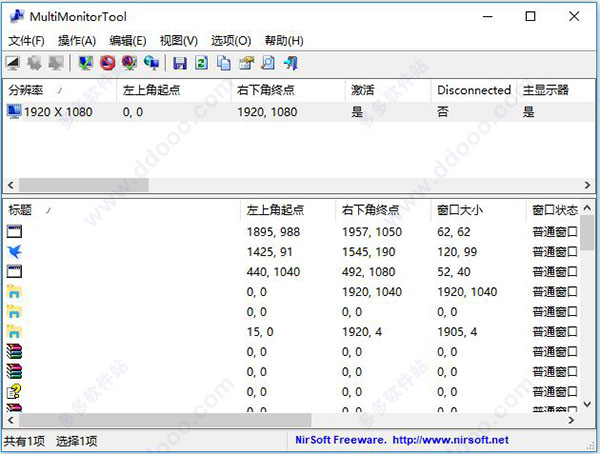Viewport: 600px width, 454px height.
Task: Minimize the MultiMonitorTool window
Action: [487, 16]
